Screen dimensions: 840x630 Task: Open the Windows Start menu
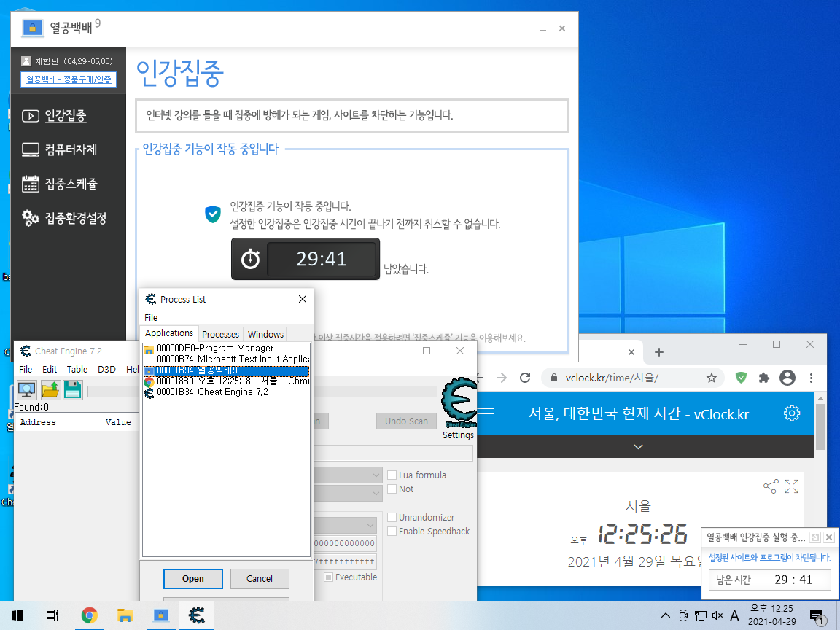tap(17, 615)
